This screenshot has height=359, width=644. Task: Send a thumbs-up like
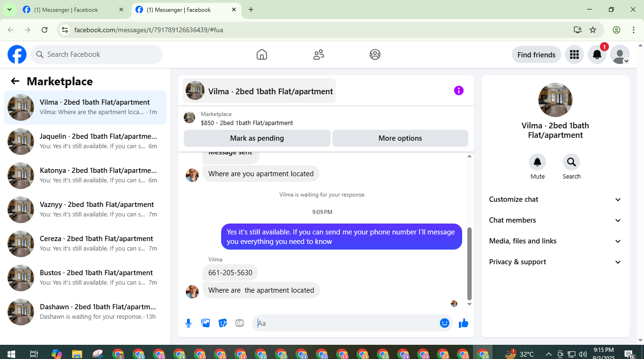(464, 323)
